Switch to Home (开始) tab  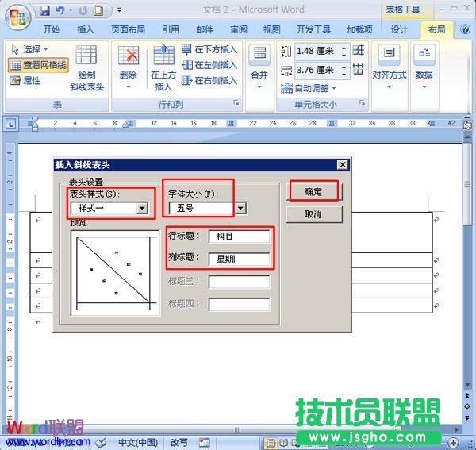point(52,29)
